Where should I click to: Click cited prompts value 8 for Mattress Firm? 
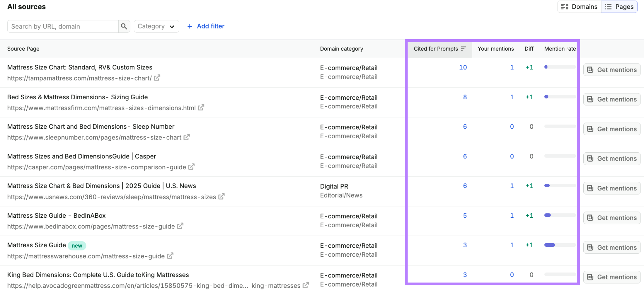tap(465, 97)
